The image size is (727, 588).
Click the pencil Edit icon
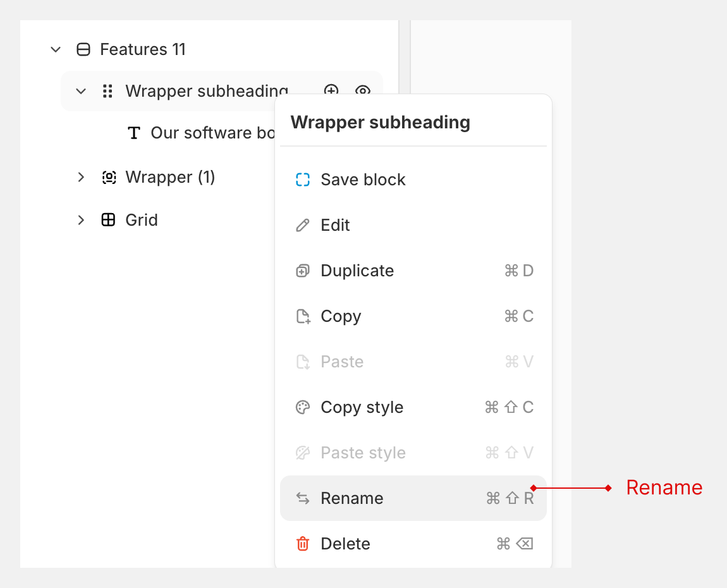[303, 225]
